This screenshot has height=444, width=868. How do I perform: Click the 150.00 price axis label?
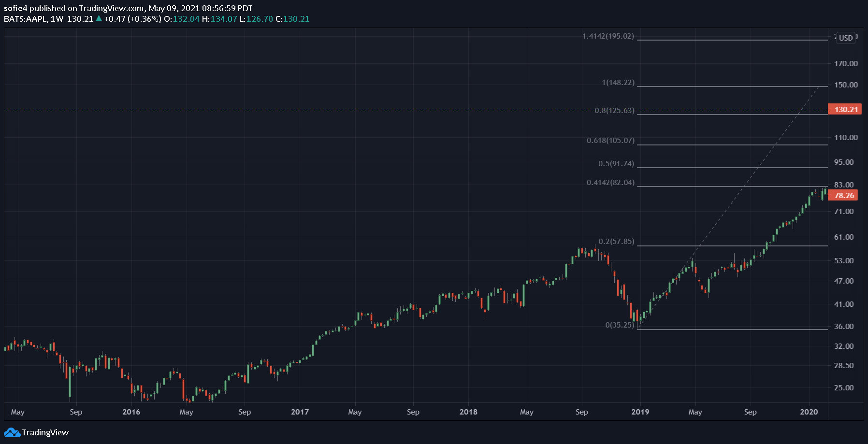[x=846, y=85]
